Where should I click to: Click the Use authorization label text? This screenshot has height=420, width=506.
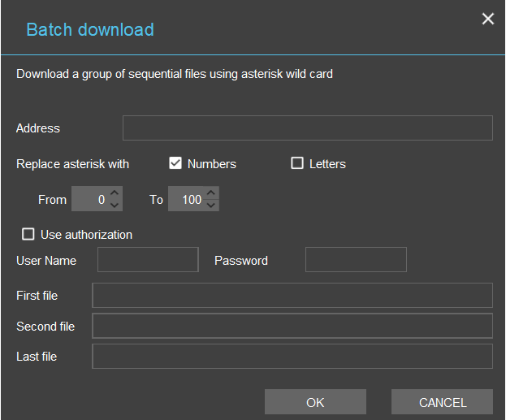86,235
